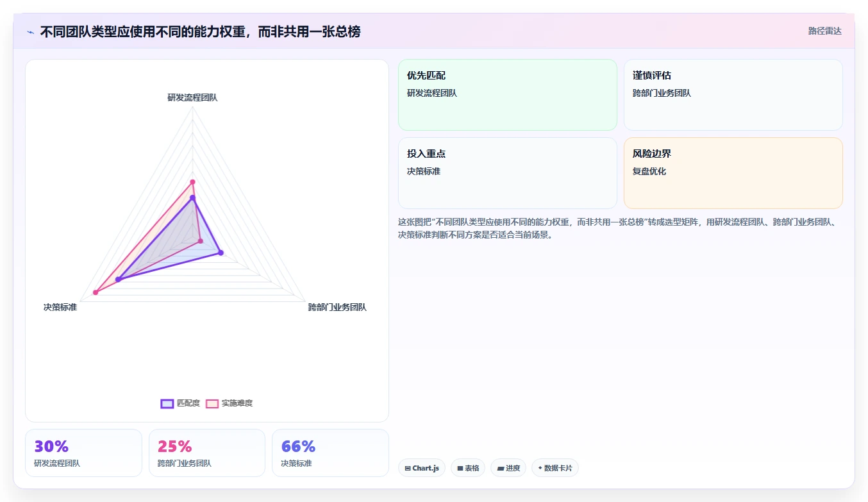
Task: Click the 跨部门业务团队 radar axis label
Action: [x=337, y=307]
